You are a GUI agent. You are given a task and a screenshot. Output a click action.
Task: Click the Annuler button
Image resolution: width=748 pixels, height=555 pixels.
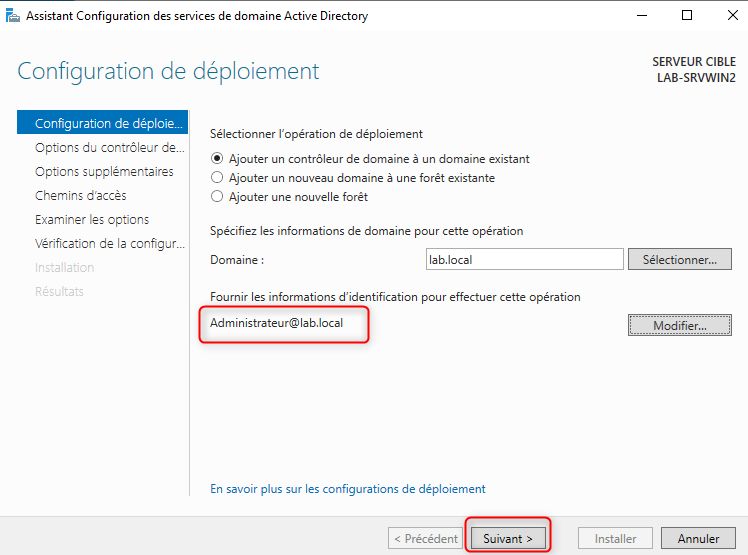click(698, 538)
